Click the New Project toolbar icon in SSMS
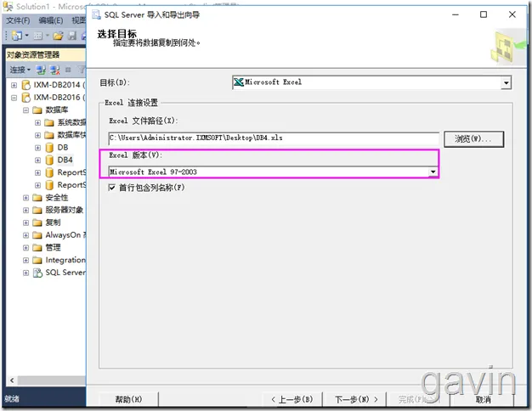 17,36
